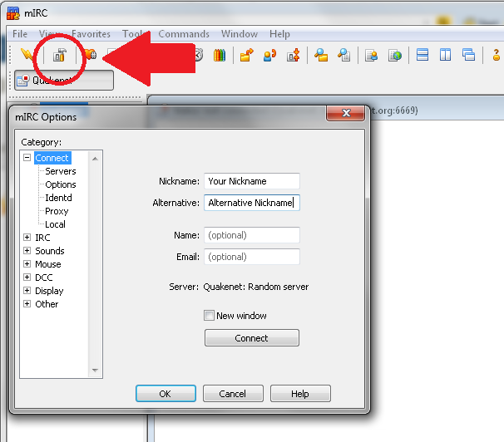Expand the IRC category
The image size is (504, 442).
(x=27, y=238)
